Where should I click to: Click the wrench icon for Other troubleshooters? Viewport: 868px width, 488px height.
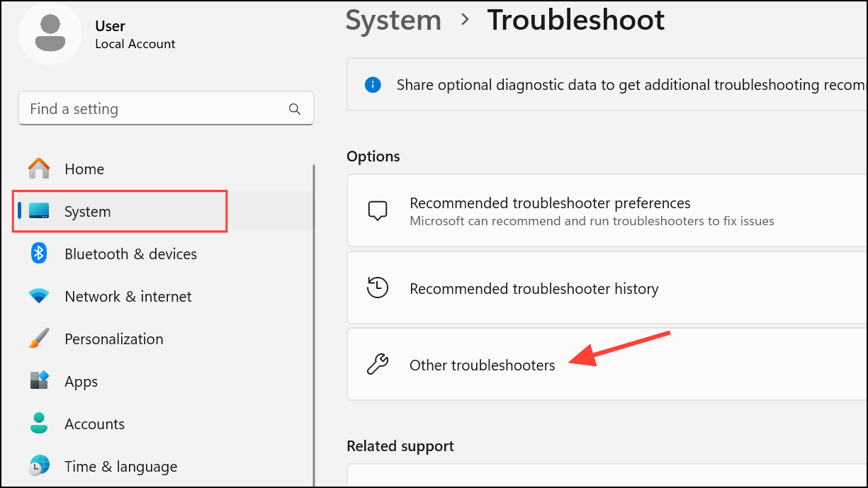[x=378, y=365]
